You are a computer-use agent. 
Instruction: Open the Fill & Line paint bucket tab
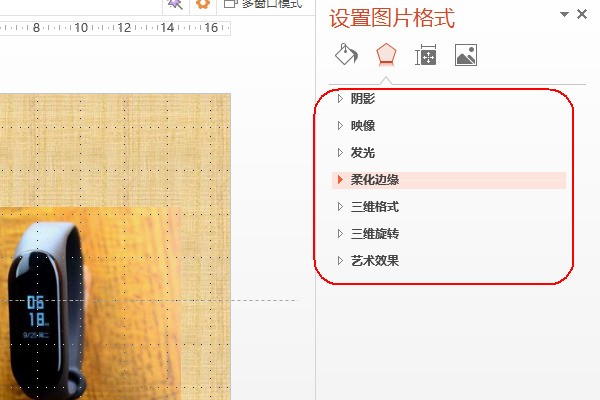tap(346, 54)
